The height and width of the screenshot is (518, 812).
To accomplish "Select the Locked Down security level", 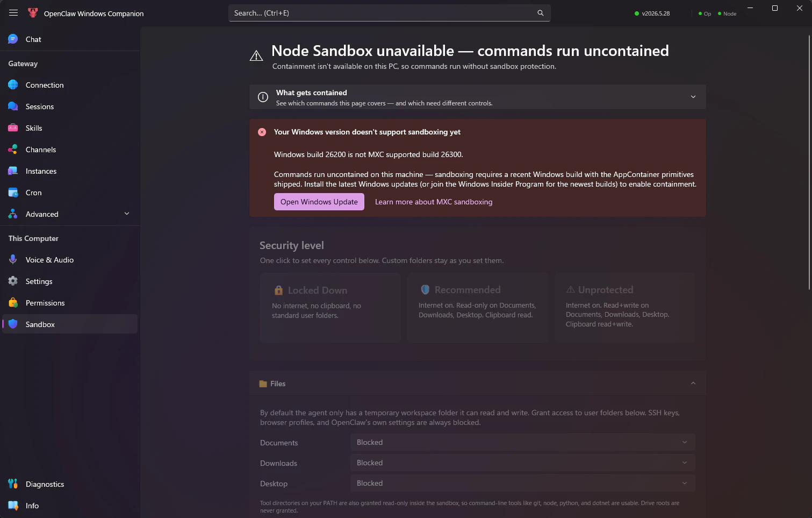I will point(330,307).
